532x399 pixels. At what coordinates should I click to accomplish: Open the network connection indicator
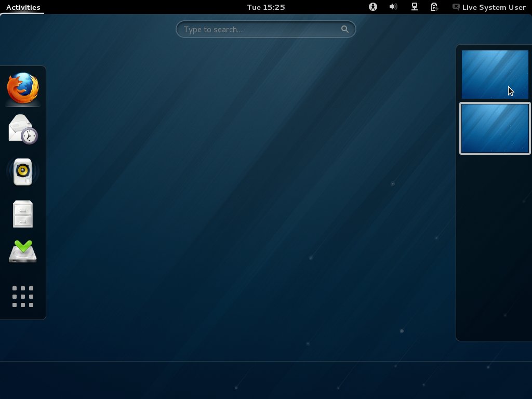pos(415,7)
